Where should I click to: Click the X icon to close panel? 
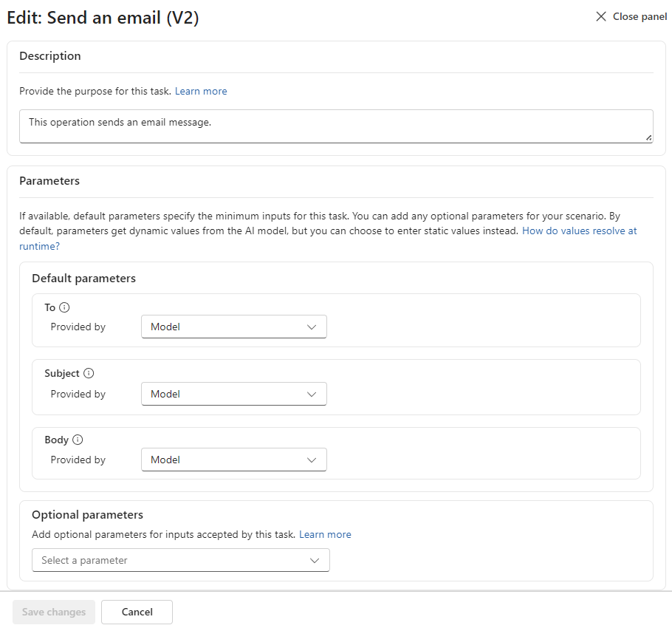[x=601, y=16]
